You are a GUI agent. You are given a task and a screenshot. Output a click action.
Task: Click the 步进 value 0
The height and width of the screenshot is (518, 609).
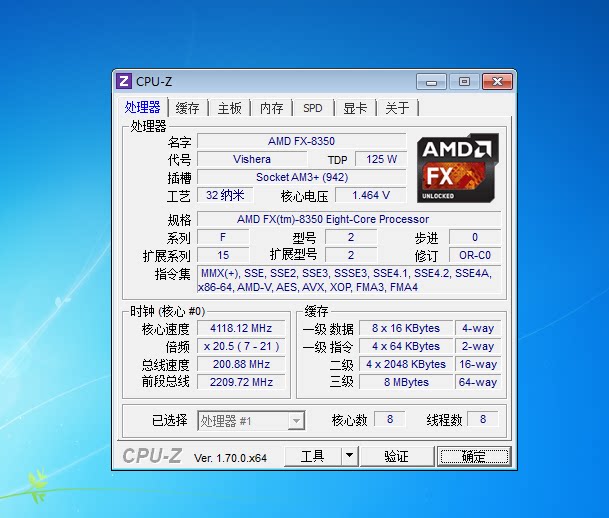475,237
